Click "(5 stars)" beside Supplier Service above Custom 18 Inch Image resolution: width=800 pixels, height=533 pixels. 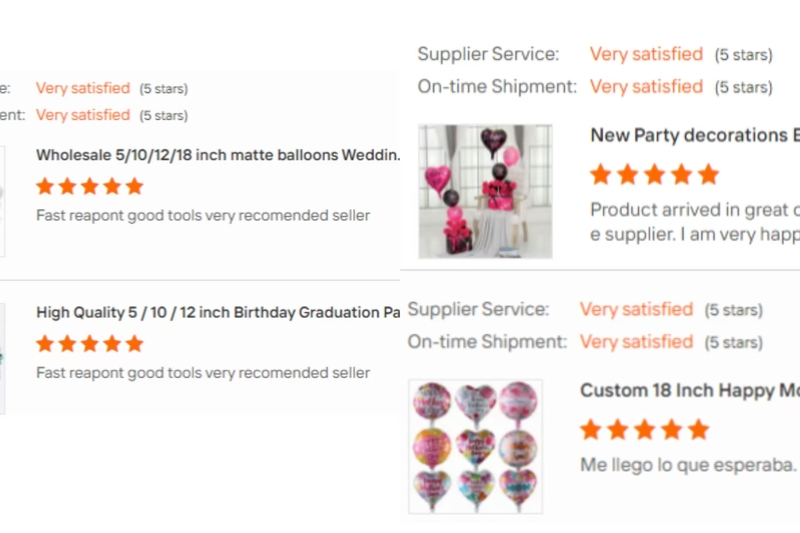tap(733, 310)
